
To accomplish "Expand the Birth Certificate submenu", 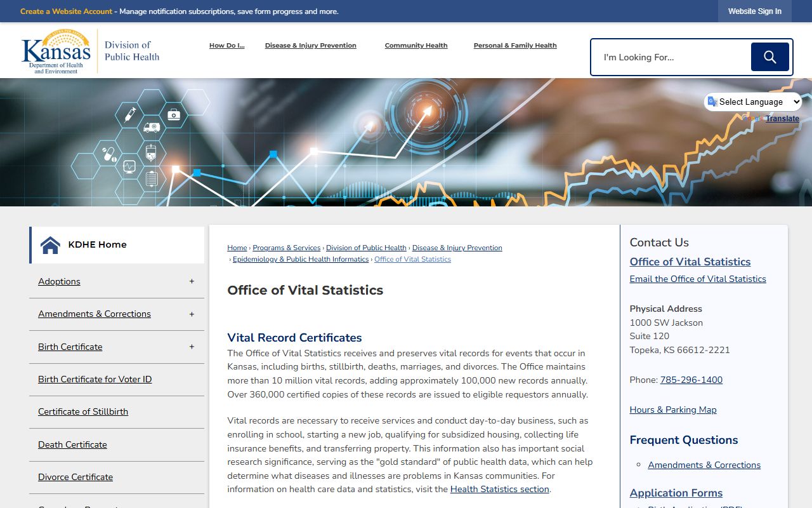I will point(192,347).
